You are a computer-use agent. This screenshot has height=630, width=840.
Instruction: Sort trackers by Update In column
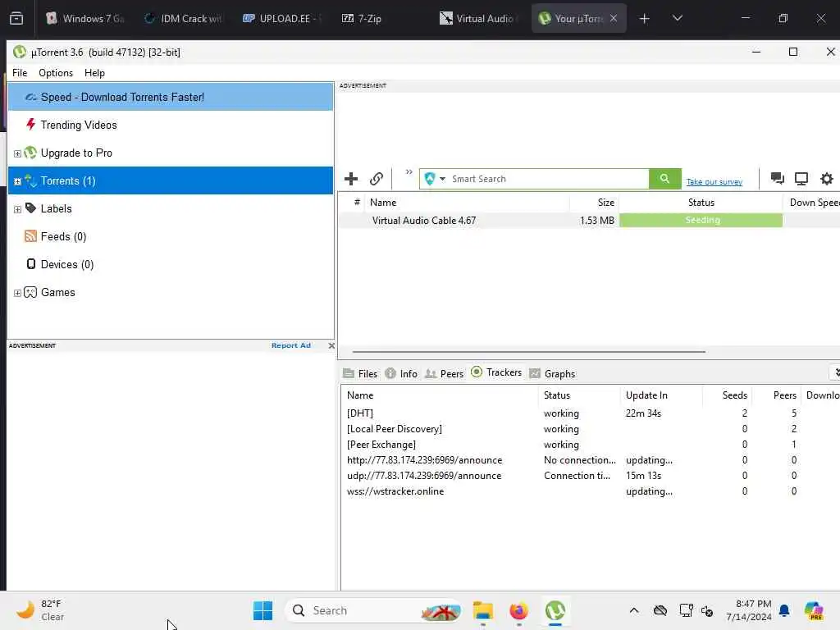coord(661,395)
